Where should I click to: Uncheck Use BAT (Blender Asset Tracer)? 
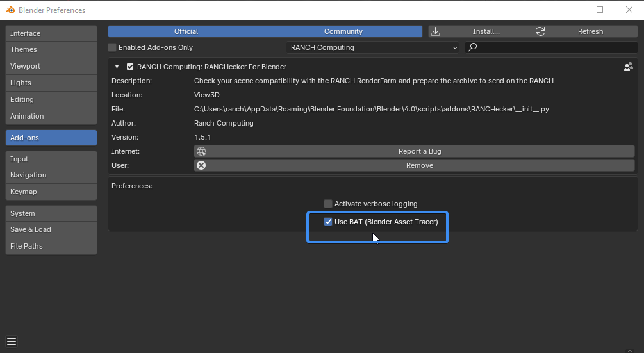pyautogui.click(x=327, y=222)
